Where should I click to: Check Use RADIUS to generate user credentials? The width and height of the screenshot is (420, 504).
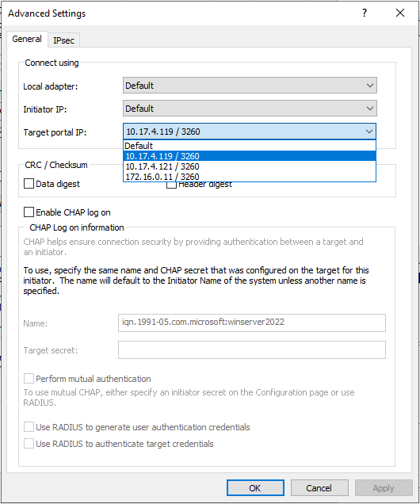[x=29, y=427]
